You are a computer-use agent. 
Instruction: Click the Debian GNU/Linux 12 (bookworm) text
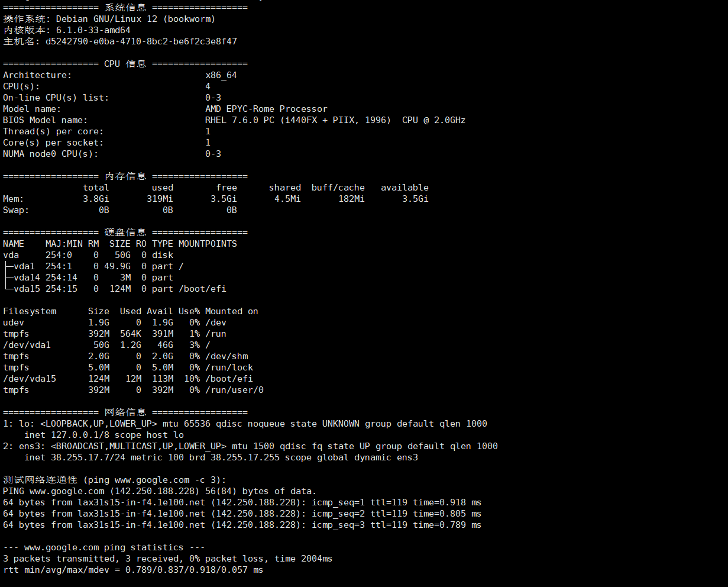135,19
